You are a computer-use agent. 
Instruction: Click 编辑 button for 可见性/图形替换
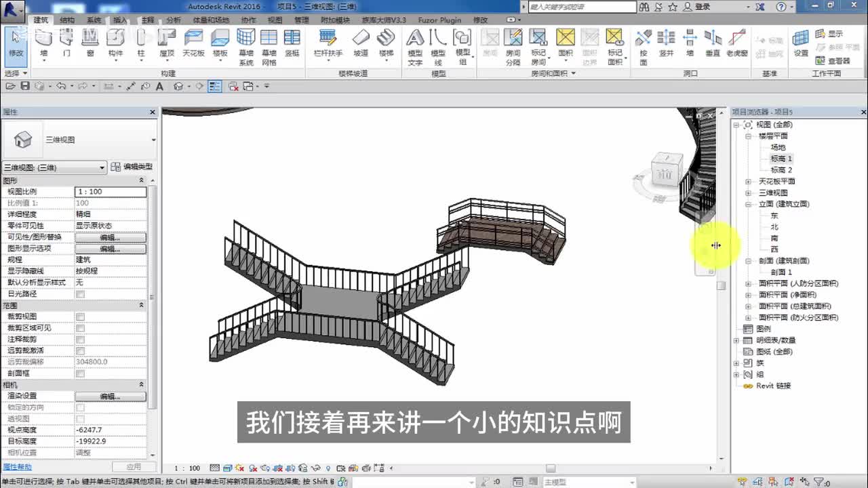(x=110, y=237)
